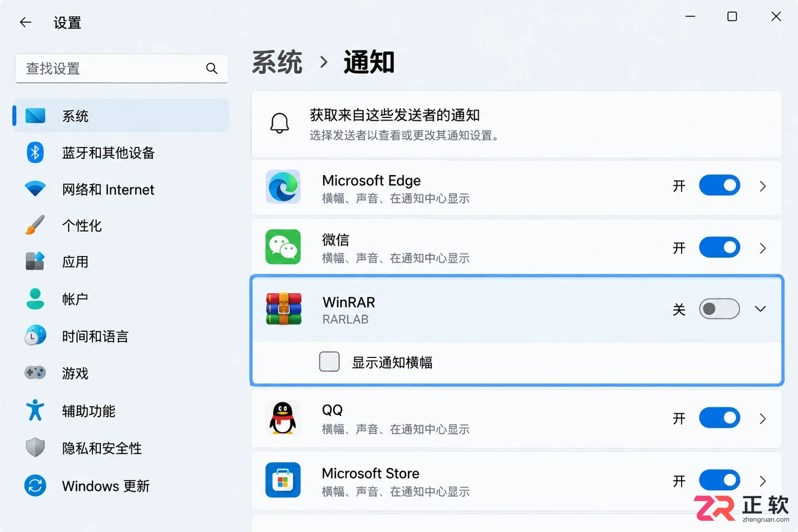
Task: Click the notification bell icon
Action: point(280,124)
